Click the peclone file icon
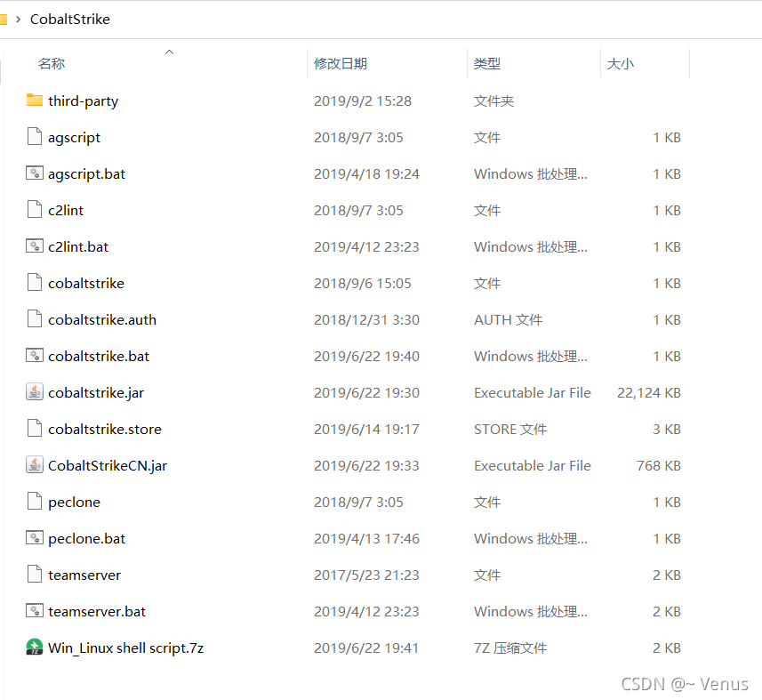Image resolution: width=762 pixels, height=700 pixels. tap(34, 501)
